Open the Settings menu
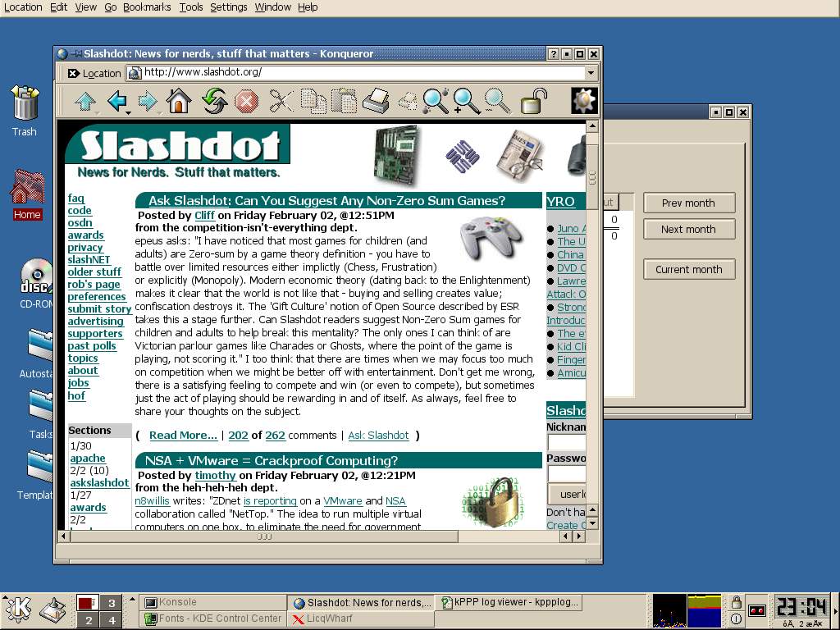This screenshot has width=840, height=630. tap(228, 7)
